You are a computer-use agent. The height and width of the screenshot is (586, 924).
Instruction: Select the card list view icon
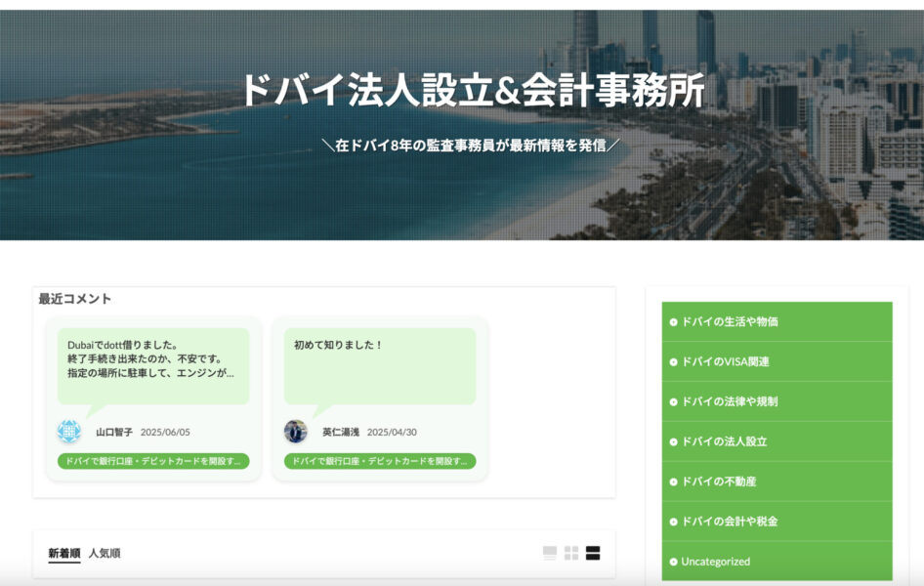(550, 553)
